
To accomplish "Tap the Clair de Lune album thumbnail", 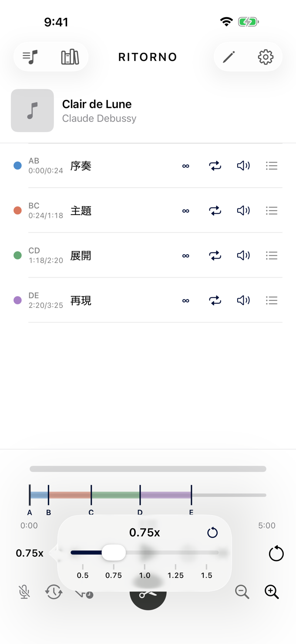I will click(32, 111).
